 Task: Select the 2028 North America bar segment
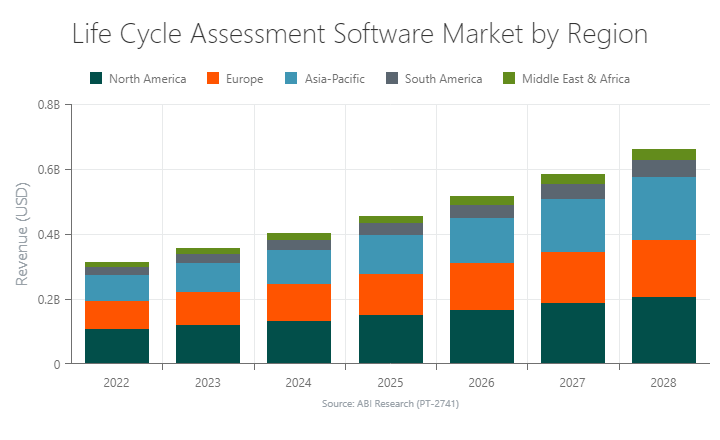tap(664, 331)
